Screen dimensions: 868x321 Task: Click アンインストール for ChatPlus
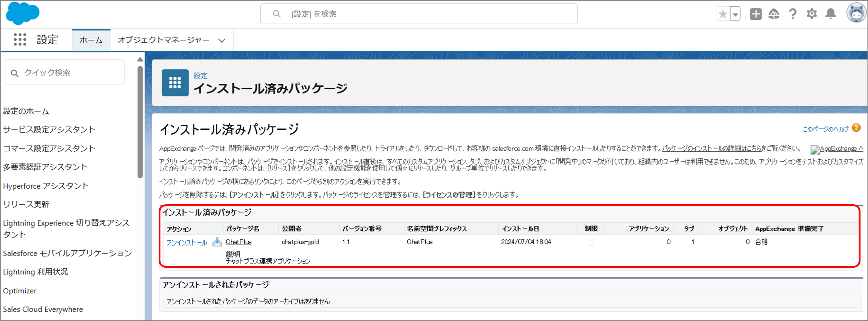pyautogui.click(x=187, y=243)
